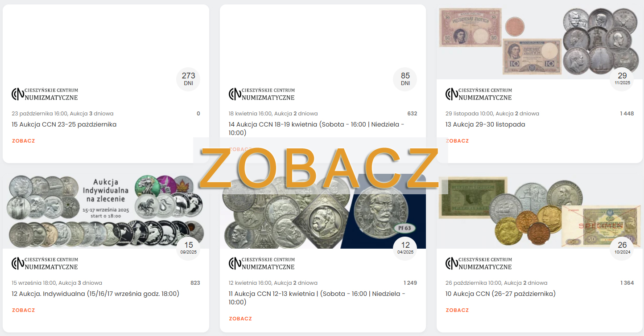644x336 pixels.
Task: Click banknotes and coins banner of auction 13
Action: (x=540, y=42)
